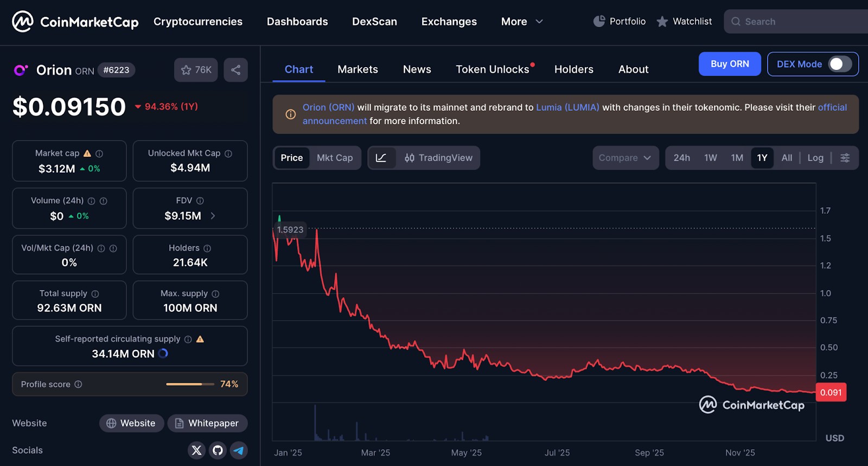Click the Buy ORN button

730,64
